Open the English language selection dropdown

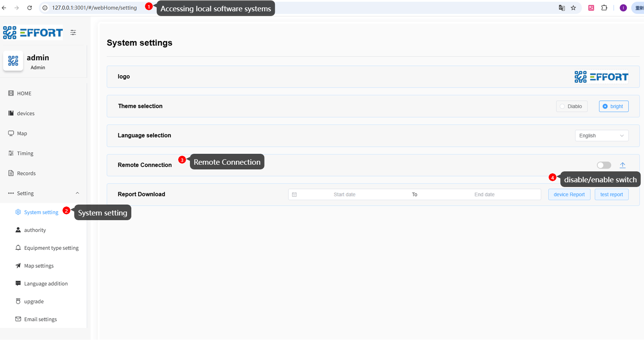pyautogui.click(x=601, y=135)
